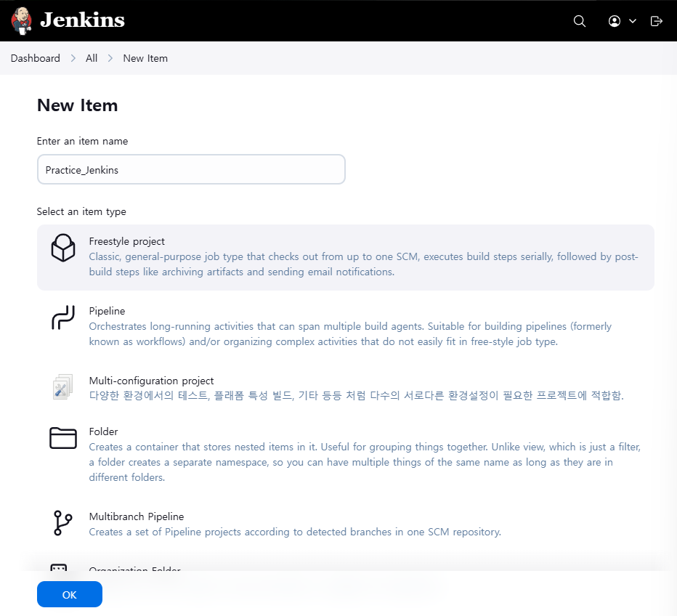Choose the Folder item type title
Viewport: 677px width, 616px height.
[103, 431]
